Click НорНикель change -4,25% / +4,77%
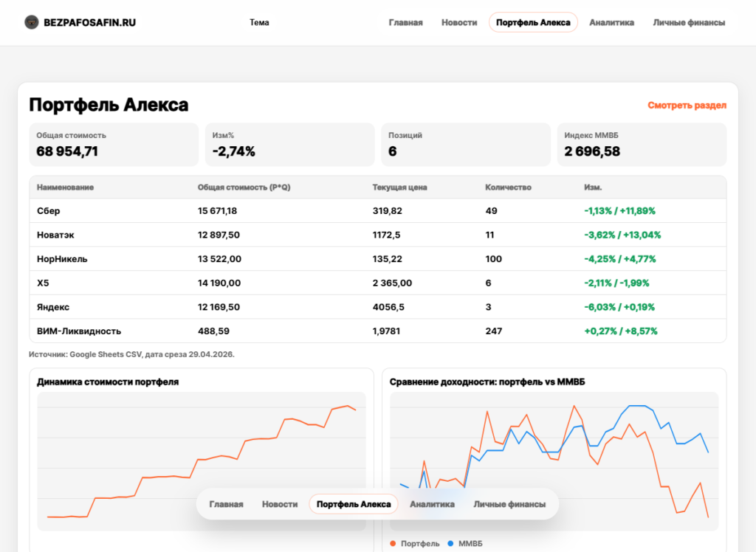 (620, 259)
